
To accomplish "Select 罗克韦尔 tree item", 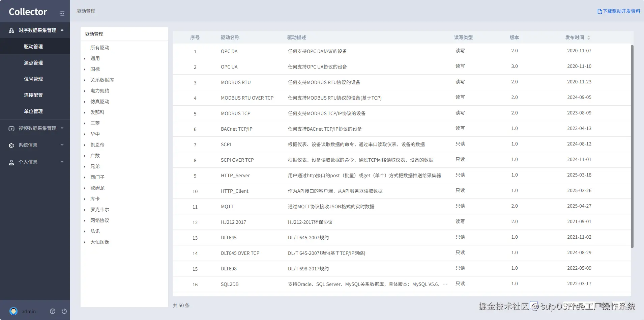I will 100,210.
